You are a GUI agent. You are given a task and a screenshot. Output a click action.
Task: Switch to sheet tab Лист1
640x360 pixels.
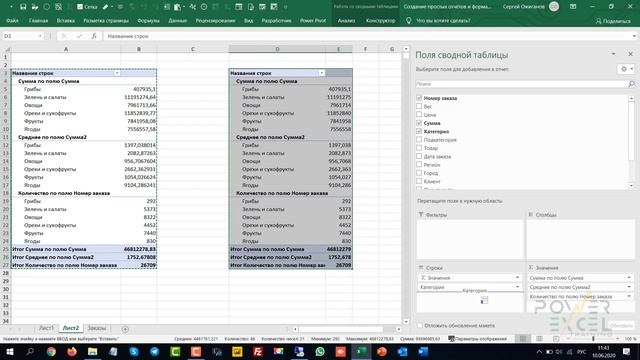pyautogui.click(x=46, y=328)
